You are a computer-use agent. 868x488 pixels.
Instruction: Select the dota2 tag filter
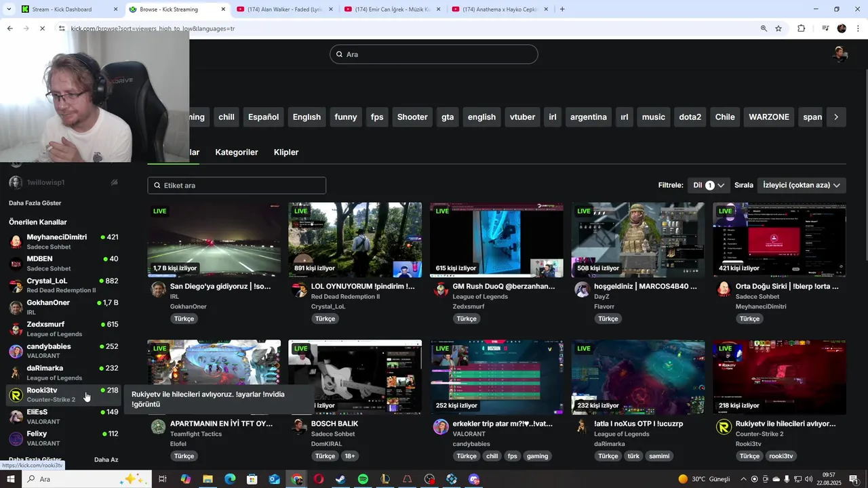690,117
